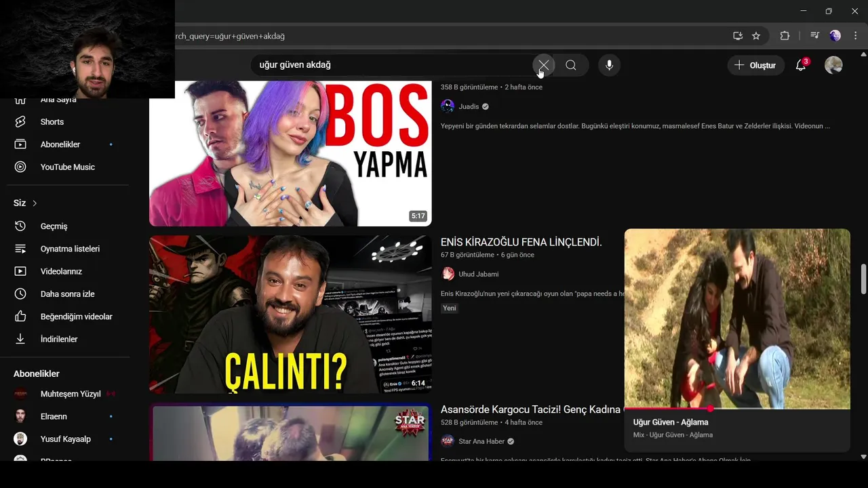Click the miniplayer title Uğur Güven - Ağlama
This screenshot has width=868, height=488.
(x=671, y=422)
